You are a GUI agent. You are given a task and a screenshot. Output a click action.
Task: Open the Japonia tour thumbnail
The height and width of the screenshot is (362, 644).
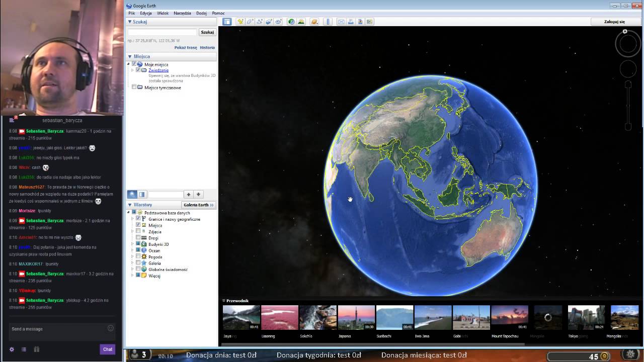tap(356, 318)
